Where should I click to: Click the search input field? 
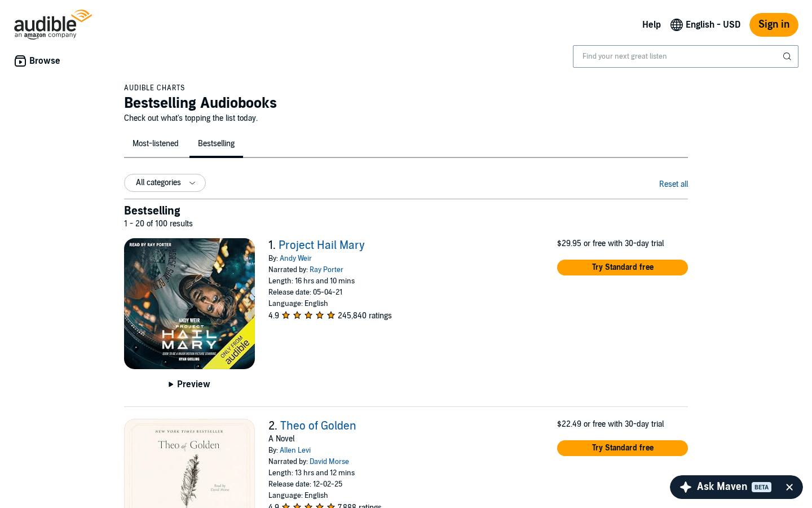[677, 56]
